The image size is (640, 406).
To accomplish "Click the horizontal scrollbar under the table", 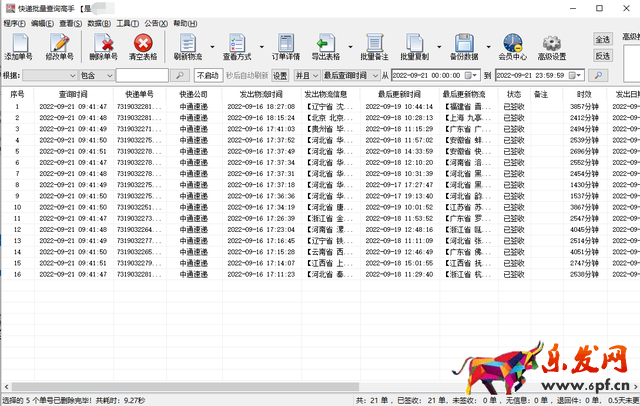I will click(x=300, y=384).
